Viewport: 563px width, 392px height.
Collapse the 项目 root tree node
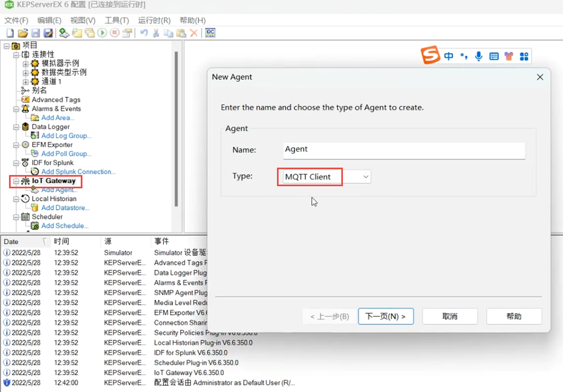pos(6,46)
